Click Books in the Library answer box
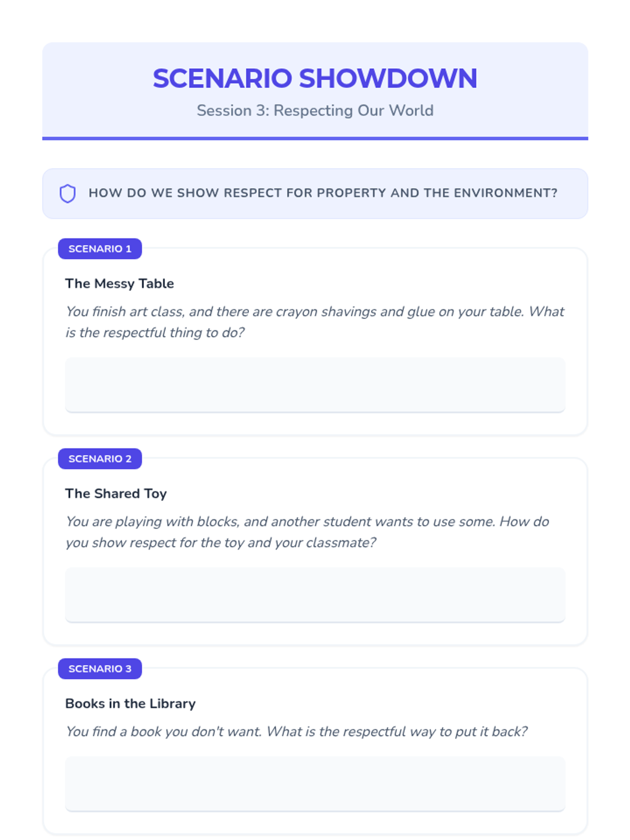 (x=315, y=784)
